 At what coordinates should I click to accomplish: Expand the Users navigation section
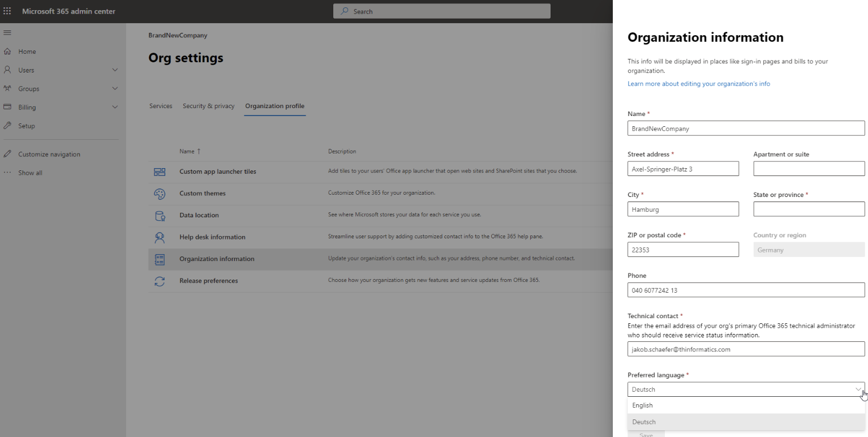[x=115, y=70]
